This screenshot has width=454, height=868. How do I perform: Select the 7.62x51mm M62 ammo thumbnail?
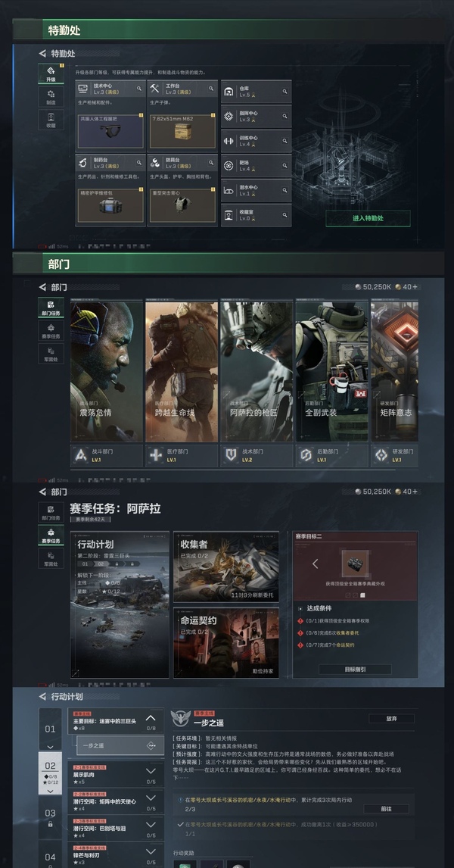pos(182,131)
